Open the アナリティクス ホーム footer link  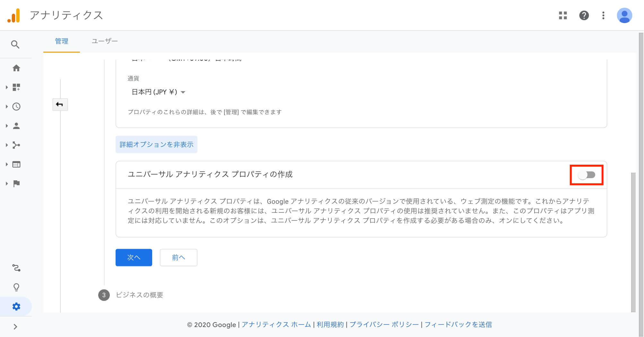pyautogui.click(x=276, y=324)
